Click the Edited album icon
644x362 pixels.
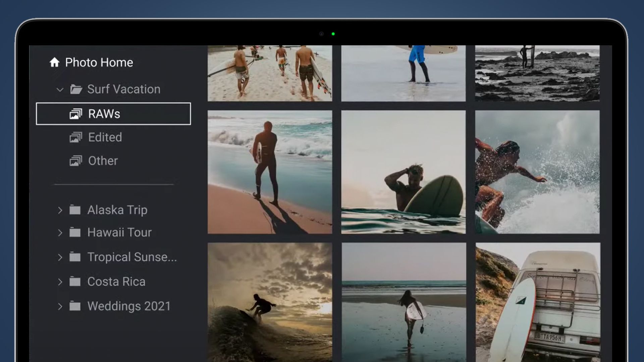click(x=76, y=137)
